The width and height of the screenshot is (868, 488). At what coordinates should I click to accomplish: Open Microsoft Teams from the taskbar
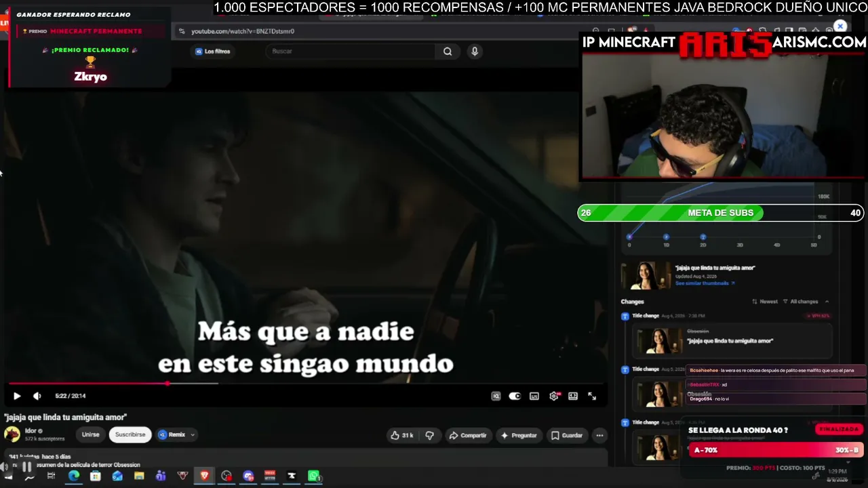pyautogui.click(x=161, y=476)
